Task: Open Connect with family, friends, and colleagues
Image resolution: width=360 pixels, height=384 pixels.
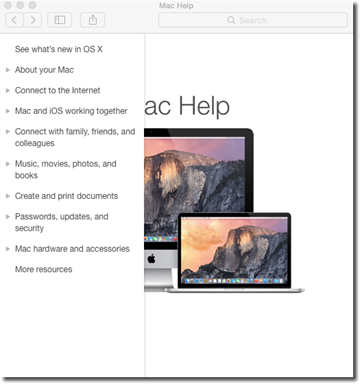Action: click(x=75, y=137)
